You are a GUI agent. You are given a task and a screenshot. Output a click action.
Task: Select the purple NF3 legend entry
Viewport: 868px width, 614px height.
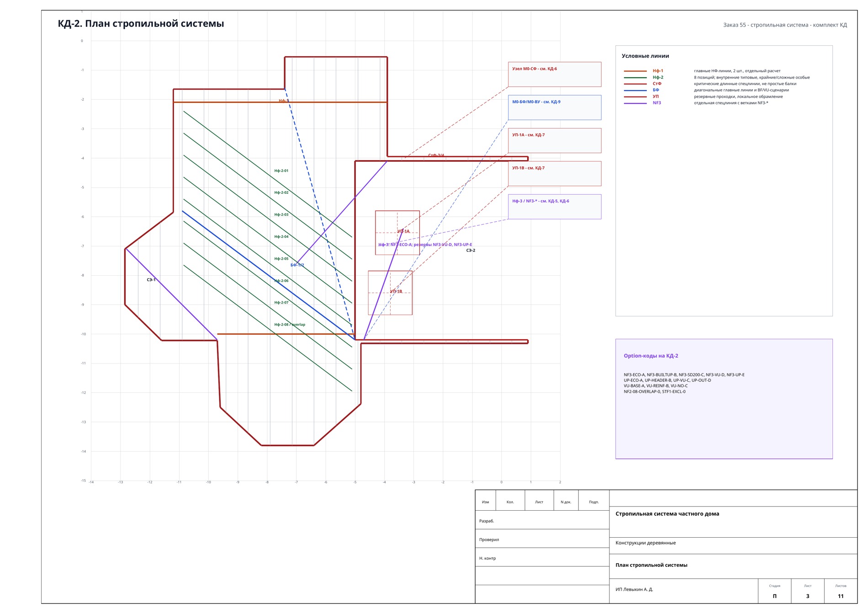[657, 103]
